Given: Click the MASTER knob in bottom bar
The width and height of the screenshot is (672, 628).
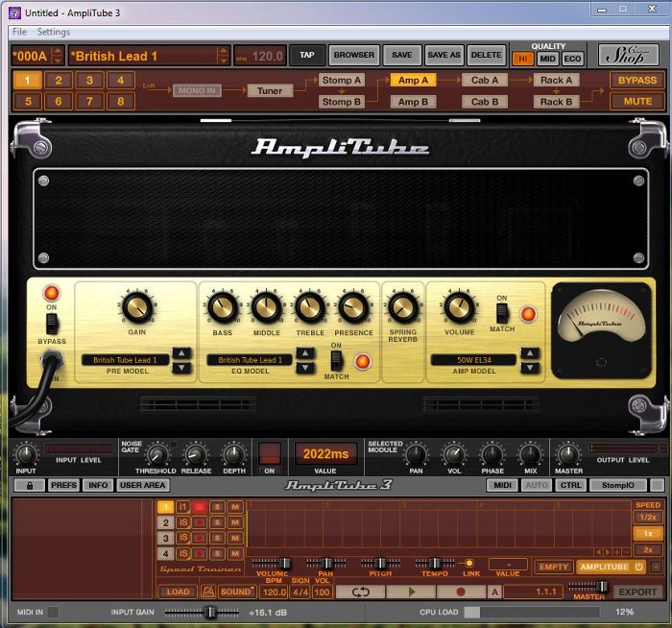Looking at the screenshot, I should [568, 454].
